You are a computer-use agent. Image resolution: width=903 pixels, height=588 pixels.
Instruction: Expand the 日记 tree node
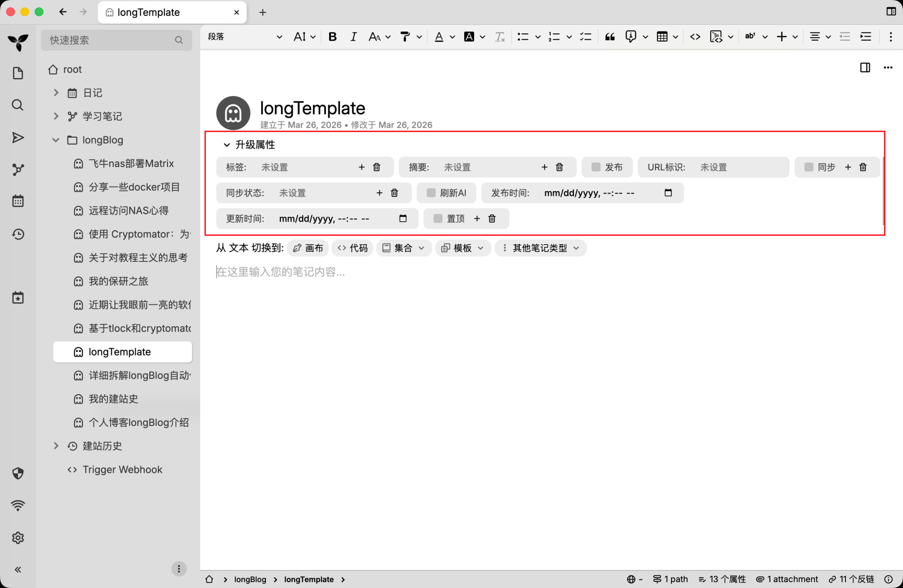coord(56,93)
